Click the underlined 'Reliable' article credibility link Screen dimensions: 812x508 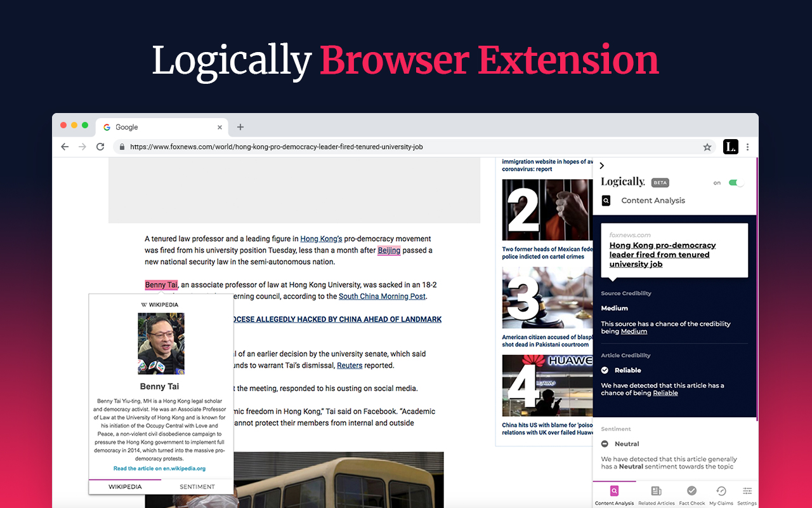(665, 393)
